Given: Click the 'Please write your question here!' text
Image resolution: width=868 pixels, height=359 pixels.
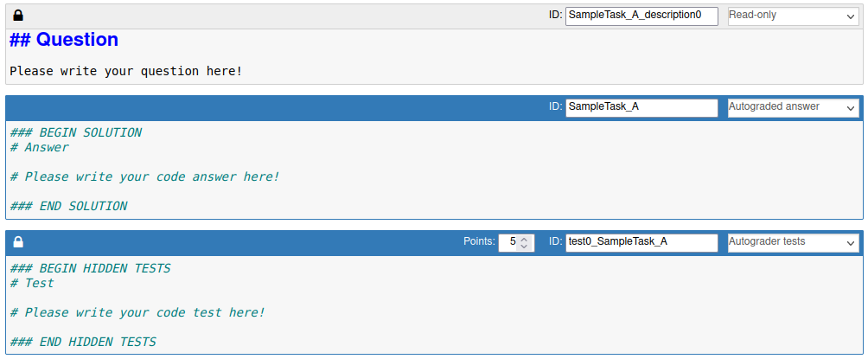Looking at the screenshot, I should 126,72.
